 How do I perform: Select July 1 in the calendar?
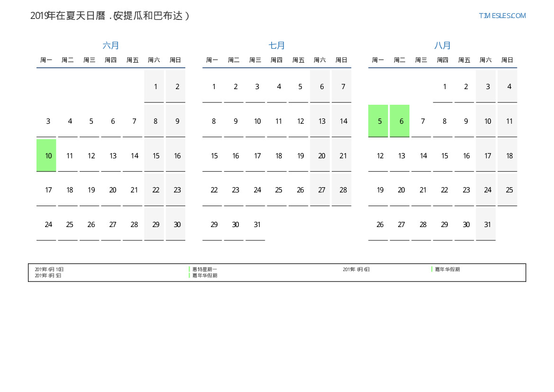(214, 87)
